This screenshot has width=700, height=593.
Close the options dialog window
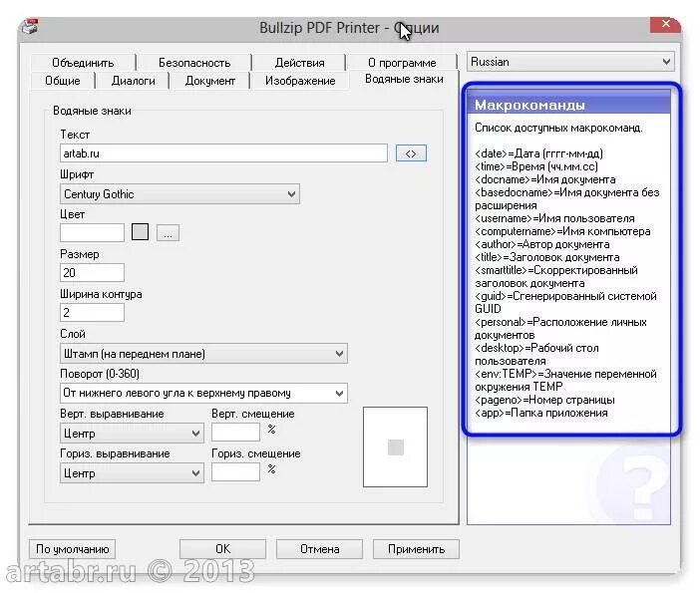pyautogui.click(x=665, y=24)
